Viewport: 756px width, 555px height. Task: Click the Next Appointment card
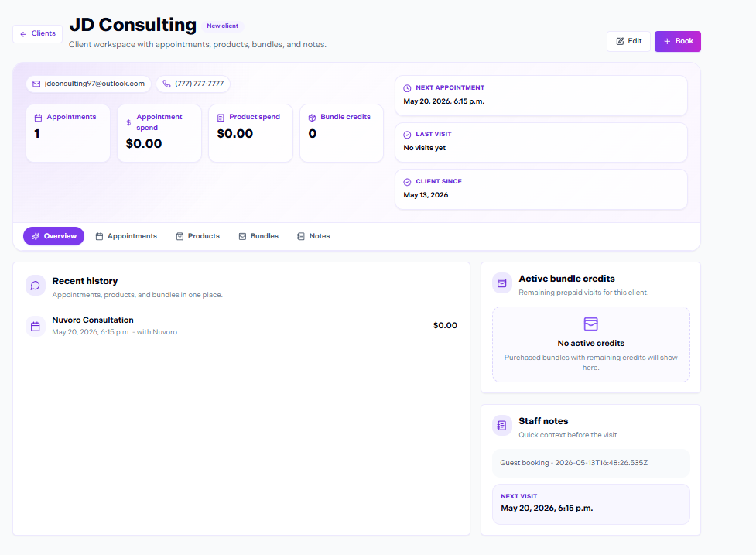[541, 95]
